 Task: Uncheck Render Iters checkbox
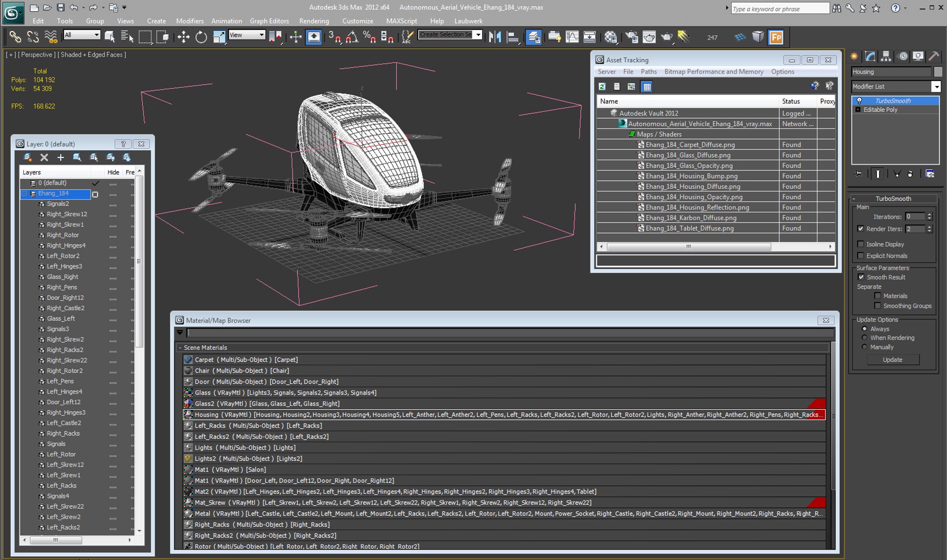tap(861, 229)
